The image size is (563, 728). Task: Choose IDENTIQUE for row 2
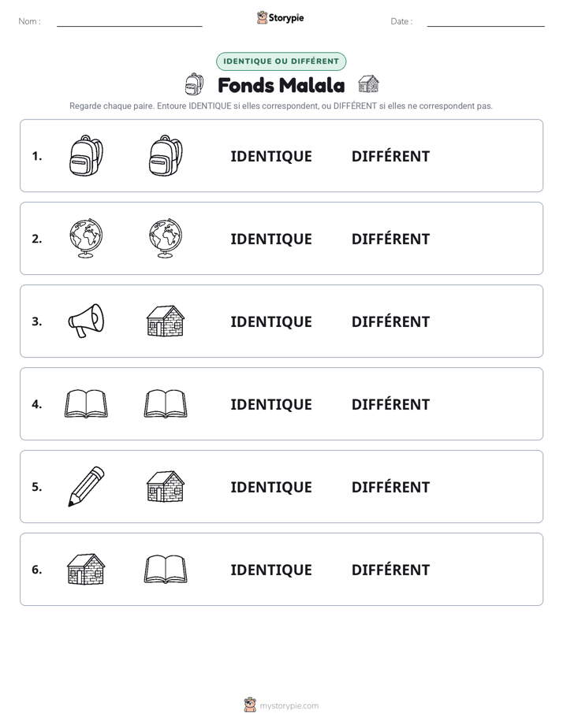coord(271,239)
